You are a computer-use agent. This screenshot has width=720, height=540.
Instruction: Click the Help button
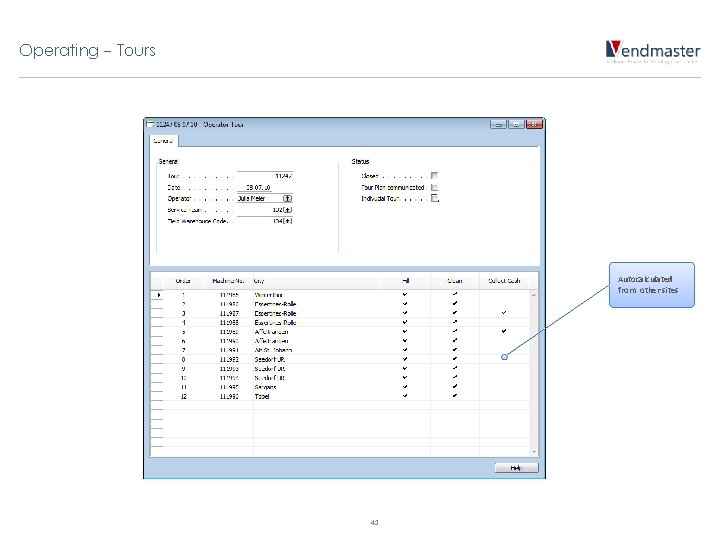(x=517, y=468)
